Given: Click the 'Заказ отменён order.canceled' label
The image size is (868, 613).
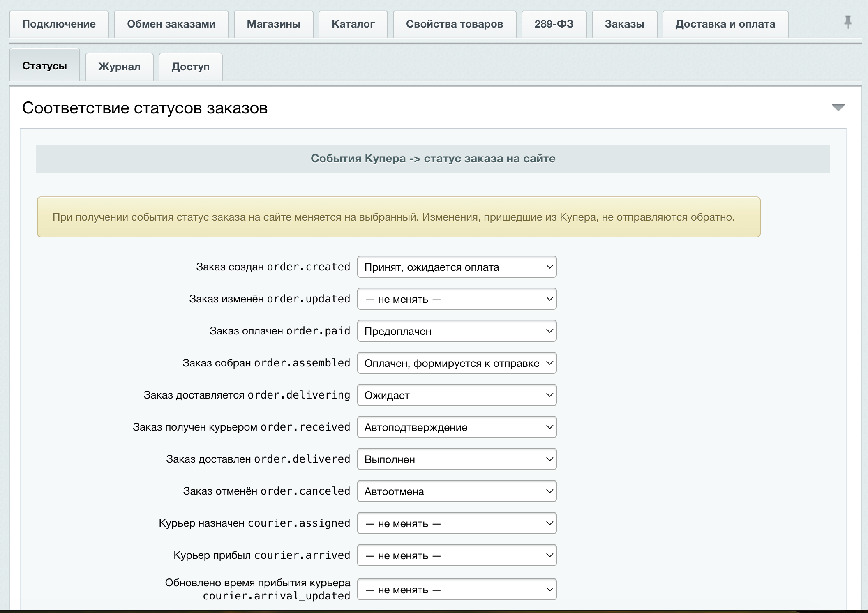Looking at the screenshot, I should [x=267, y=491].
